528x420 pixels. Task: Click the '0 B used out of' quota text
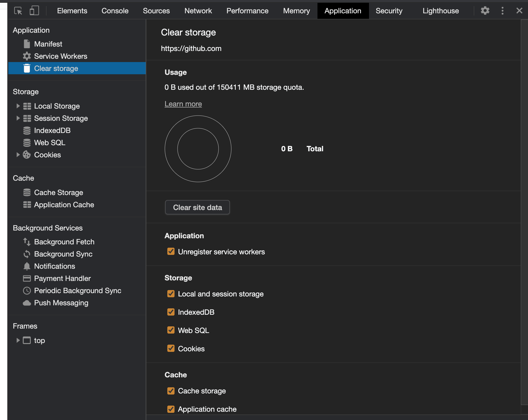[234, 87]
